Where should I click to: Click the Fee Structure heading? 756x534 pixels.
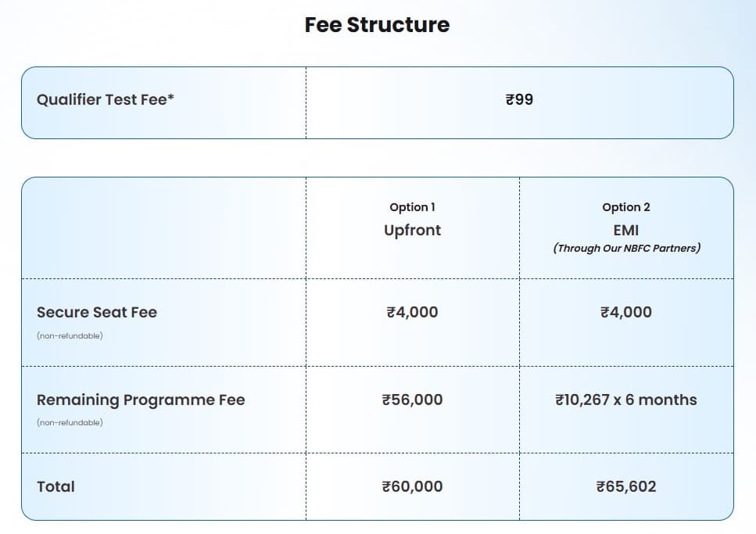point(377,25)
